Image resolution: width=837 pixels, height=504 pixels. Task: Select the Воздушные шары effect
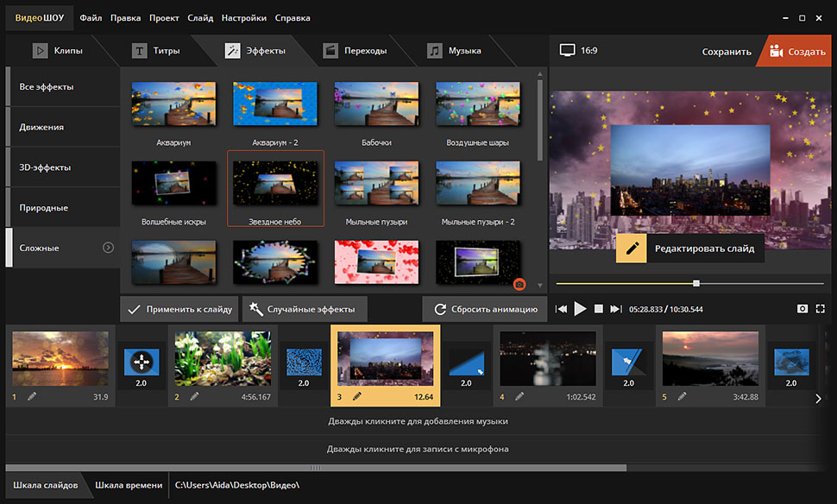[478, 104]
